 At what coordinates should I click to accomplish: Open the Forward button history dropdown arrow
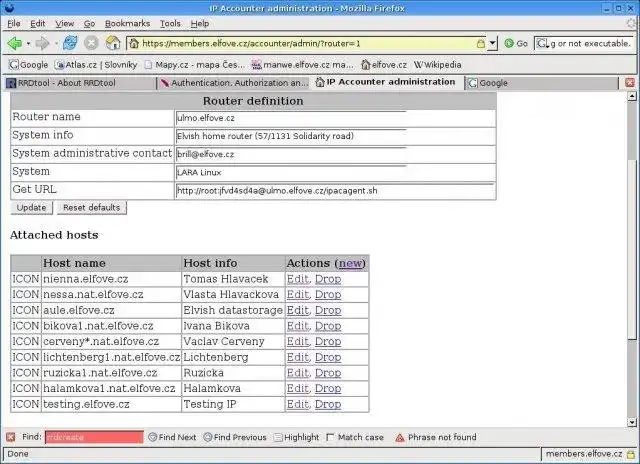[x=56, y=43]
